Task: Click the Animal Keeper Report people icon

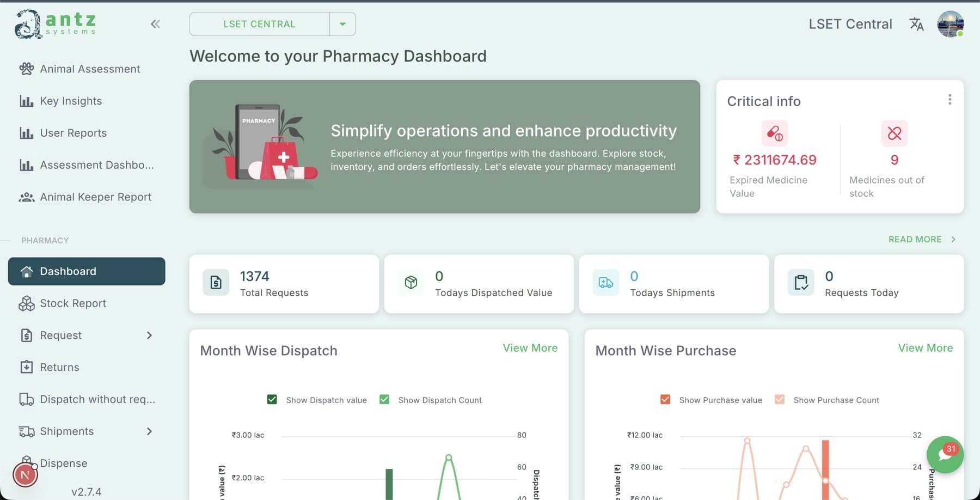Action: pos(27,197)
